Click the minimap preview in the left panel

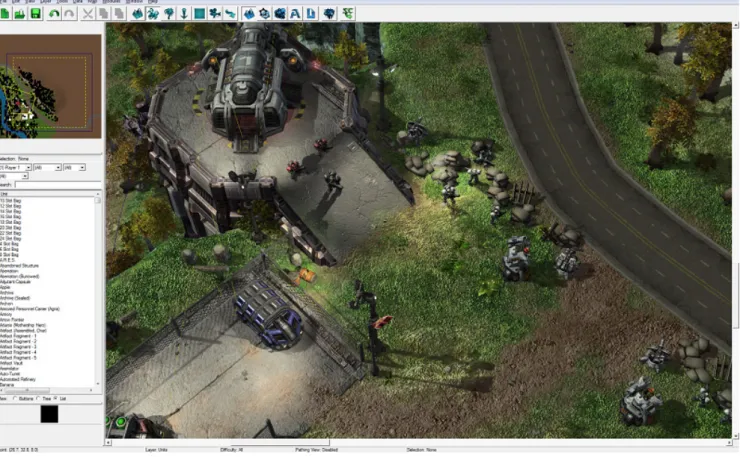coord(50,86)
